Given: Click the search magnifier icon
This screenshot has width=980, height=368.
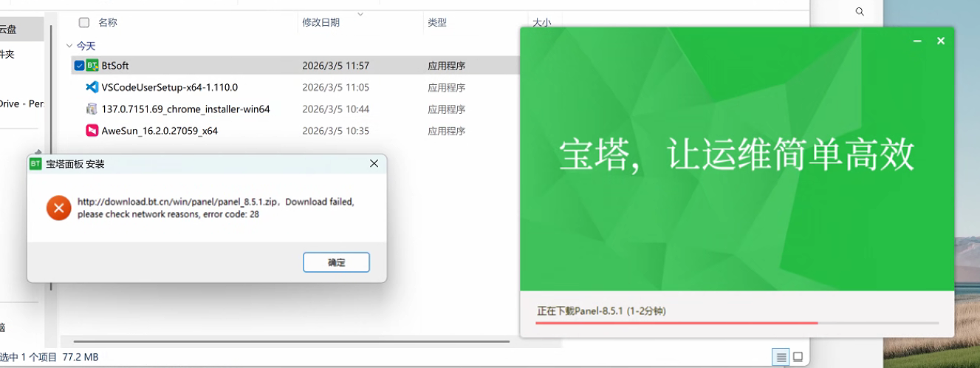Looking at the screenshot, I should click(860, 12).
